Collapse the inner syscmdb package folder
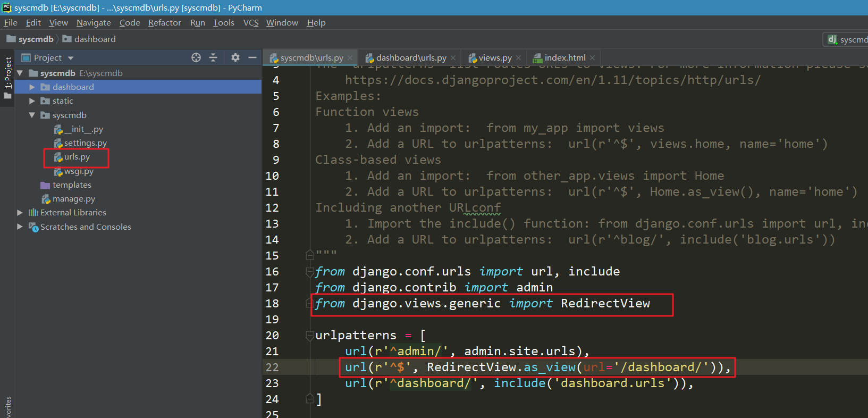 click(x=32, y=115)
